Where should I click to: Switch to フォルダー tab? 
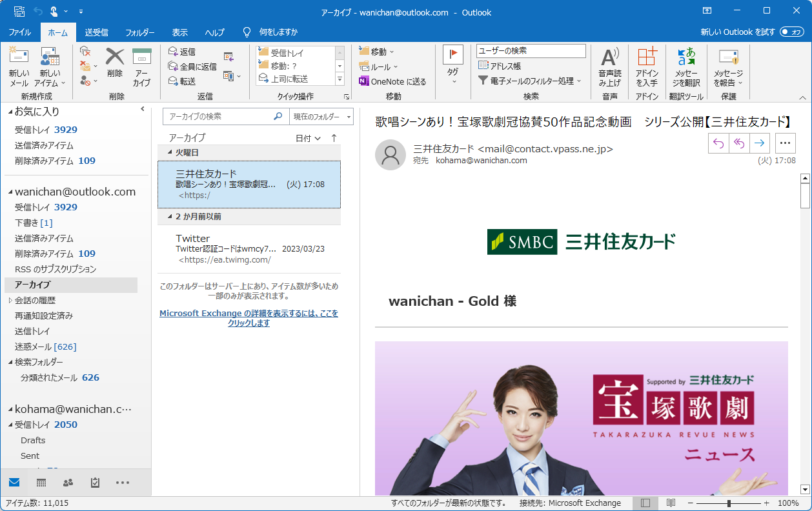(140, 32)
